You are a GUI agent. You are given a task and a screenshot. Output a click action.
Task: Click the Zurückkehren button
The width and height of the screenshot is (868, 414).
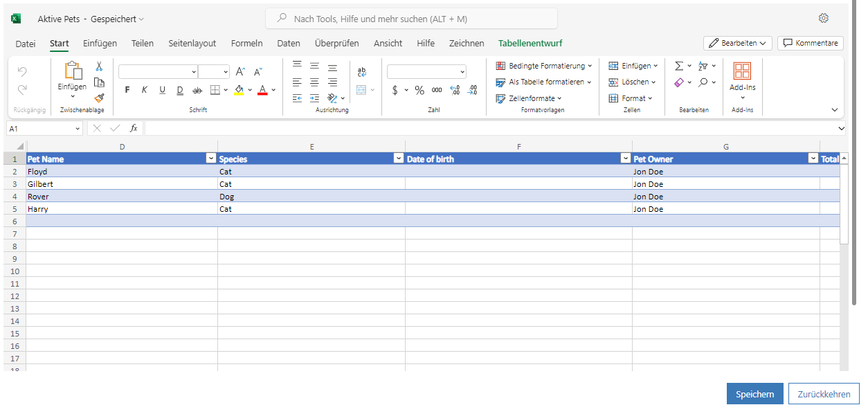pyautogui.click(x=824, y=394)
